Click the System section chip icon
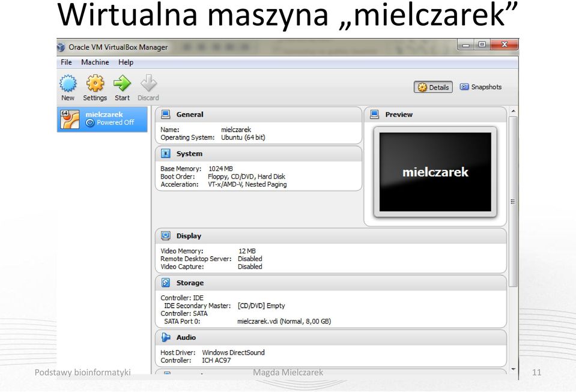Screen dimensions: 576x392 pyautogui.click(x=166, y=154)
